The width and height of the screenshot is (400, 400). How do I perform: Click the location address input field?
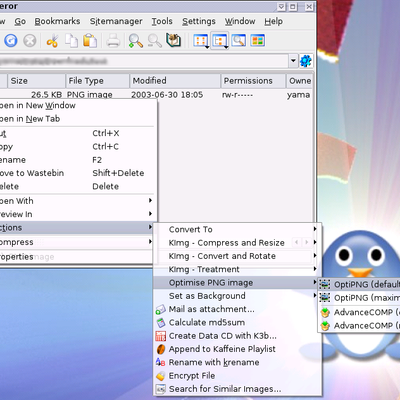coord(143,61)
